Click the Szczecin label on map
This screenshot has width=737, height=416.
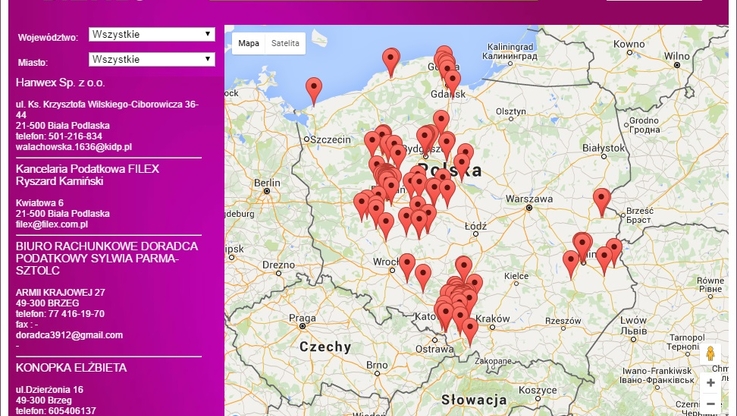click(330, 140)
